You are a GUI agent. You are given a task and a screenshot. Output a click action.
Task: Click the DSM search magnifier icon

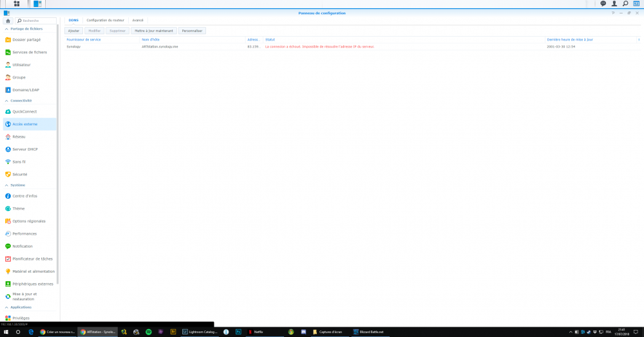625,4
